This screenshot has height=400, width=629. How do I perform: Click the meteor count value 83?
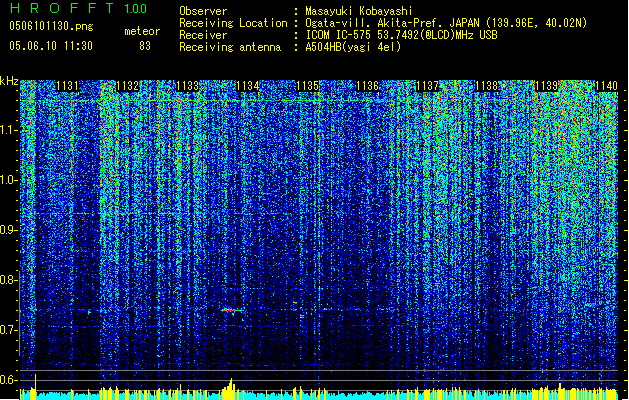145,46
